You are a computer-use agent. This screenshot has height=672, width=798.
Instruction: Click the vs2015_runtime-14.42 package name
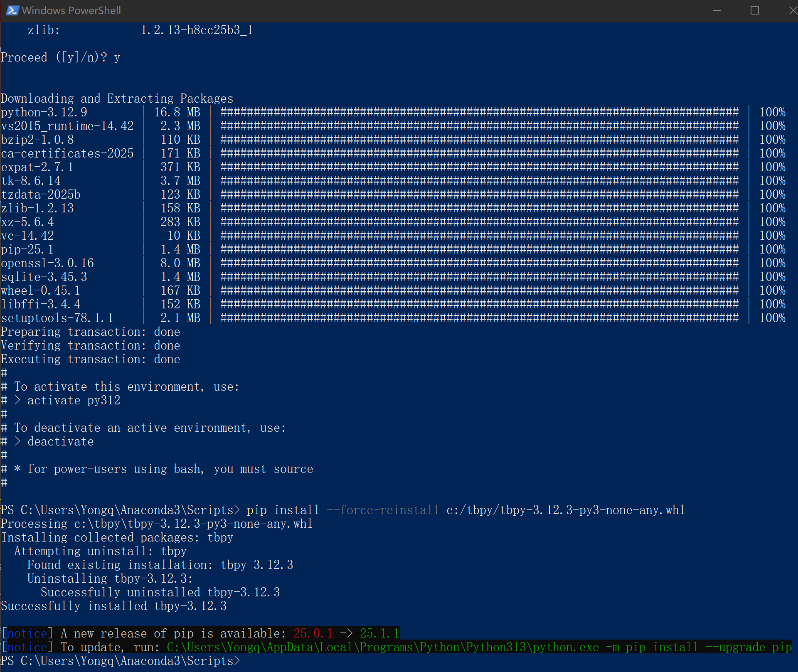(67, 126)
